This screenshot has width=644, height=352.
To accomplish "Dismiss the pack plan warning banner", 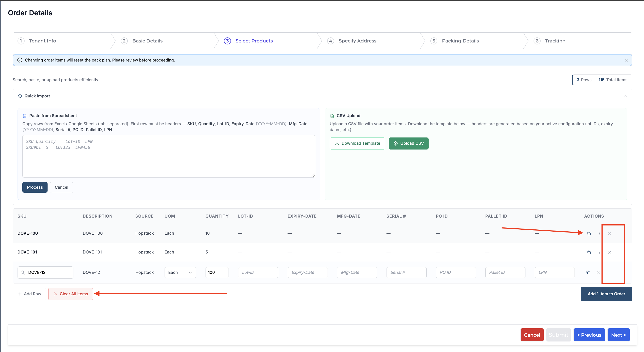I will point(626,60).
